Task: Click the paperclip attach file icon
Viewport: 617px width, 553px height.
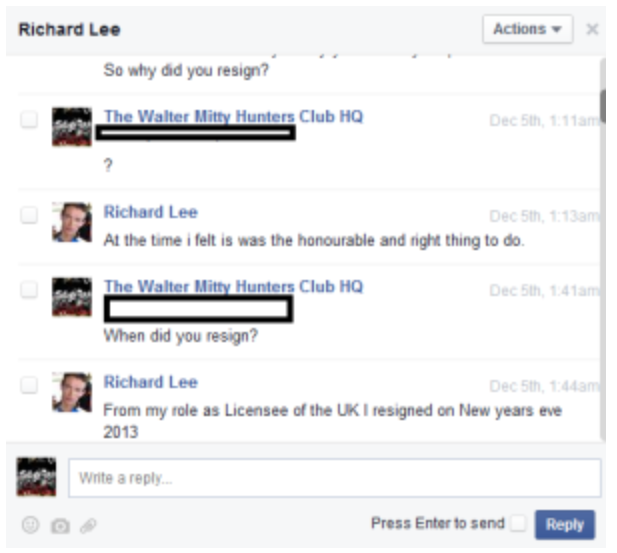Action: tap(88, 526)
